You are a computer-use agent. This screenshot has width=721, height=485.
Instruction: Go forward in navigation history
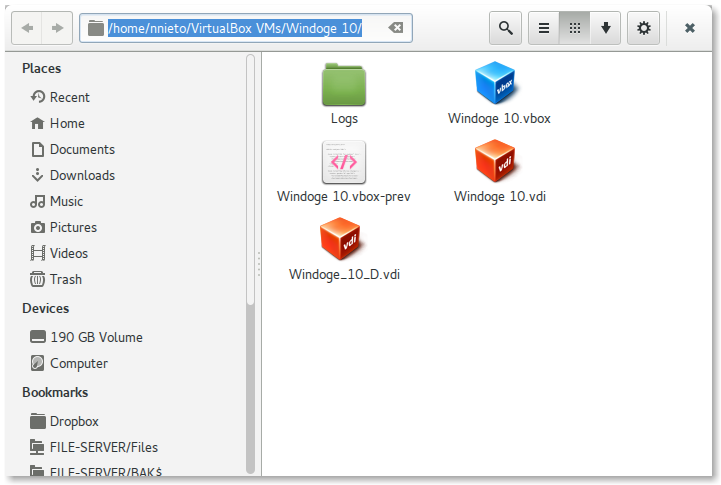[x=57, y=28]
